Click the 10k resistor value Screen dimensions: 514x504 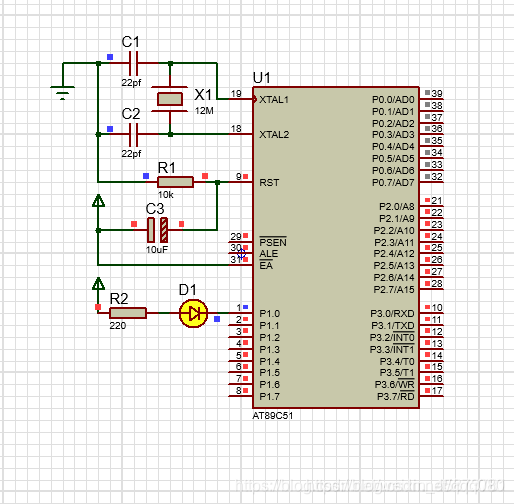pyautogui.click(x=166, y=195)
